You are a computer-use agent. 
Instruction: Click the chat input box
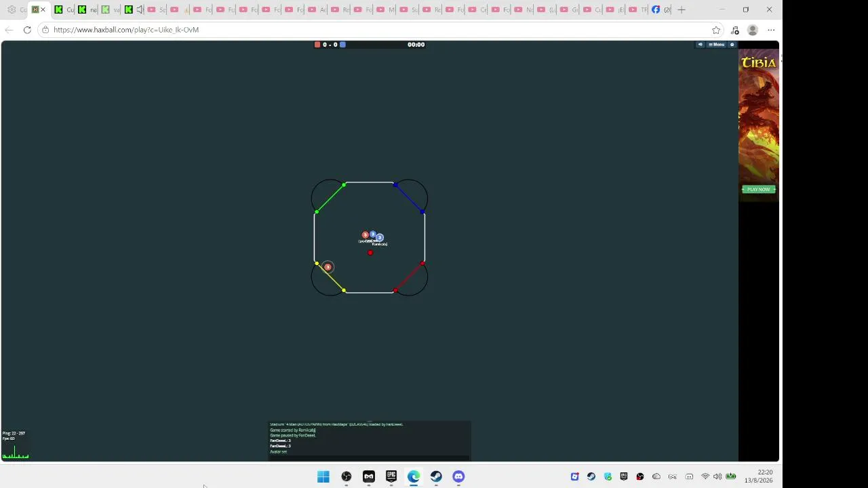(370, 457)
